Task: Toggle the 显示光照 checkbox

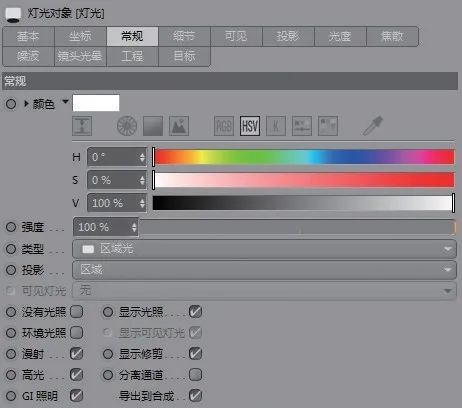Action: click(x=195, y=312)
